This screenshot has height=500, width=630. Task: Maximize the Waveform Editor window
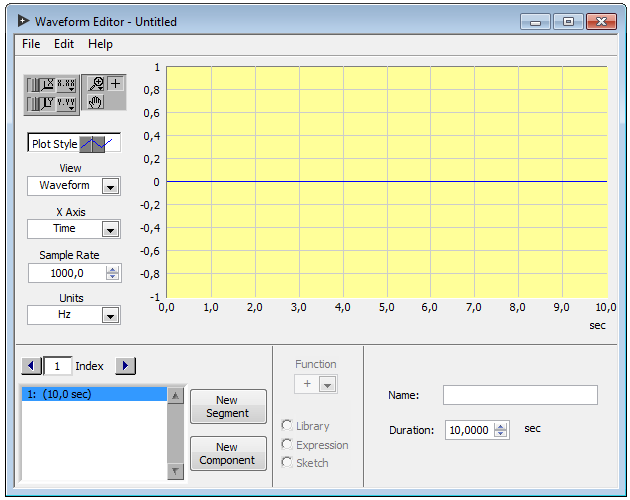coord(568,22)
